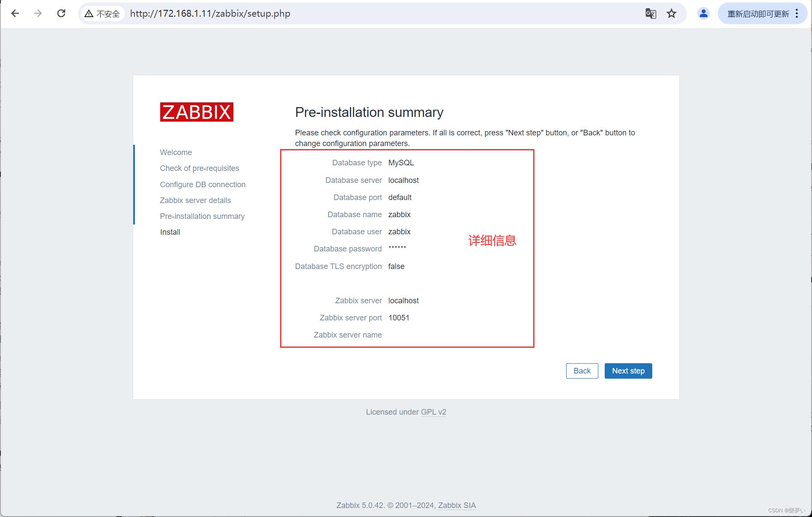Open Check of pre-requisites step

click(x=199, y=168)
